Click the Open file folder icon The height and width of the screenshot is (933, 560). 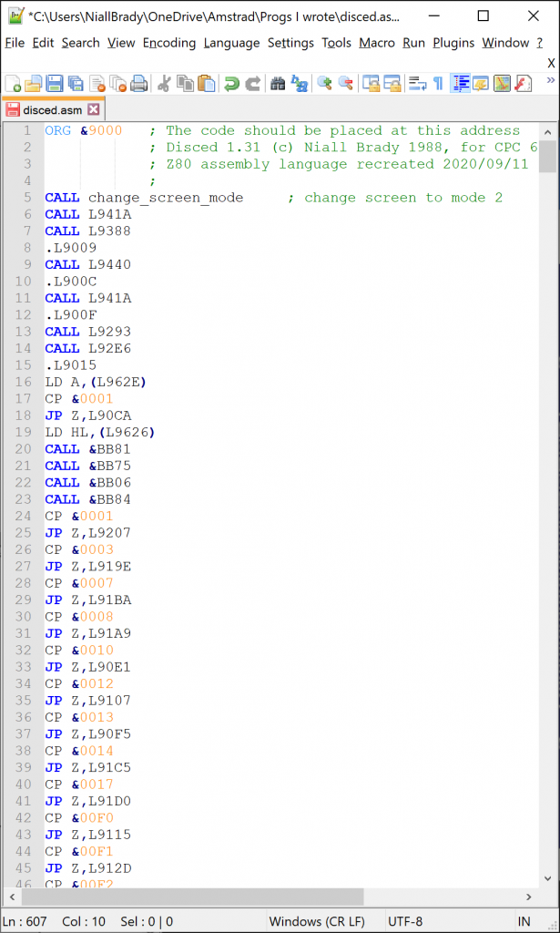coord(33,84)
